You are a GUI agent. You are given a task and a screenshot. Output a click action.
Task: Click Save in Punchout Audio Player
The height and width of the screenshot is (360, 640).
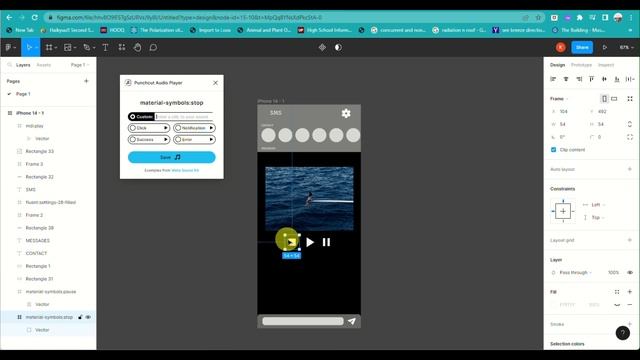coord(171,157)
